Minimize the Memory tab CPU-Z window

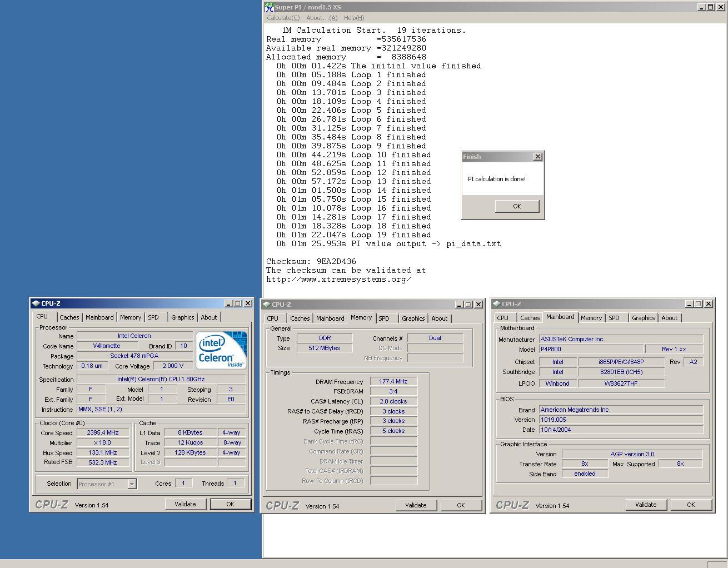(x=459, y=305)
